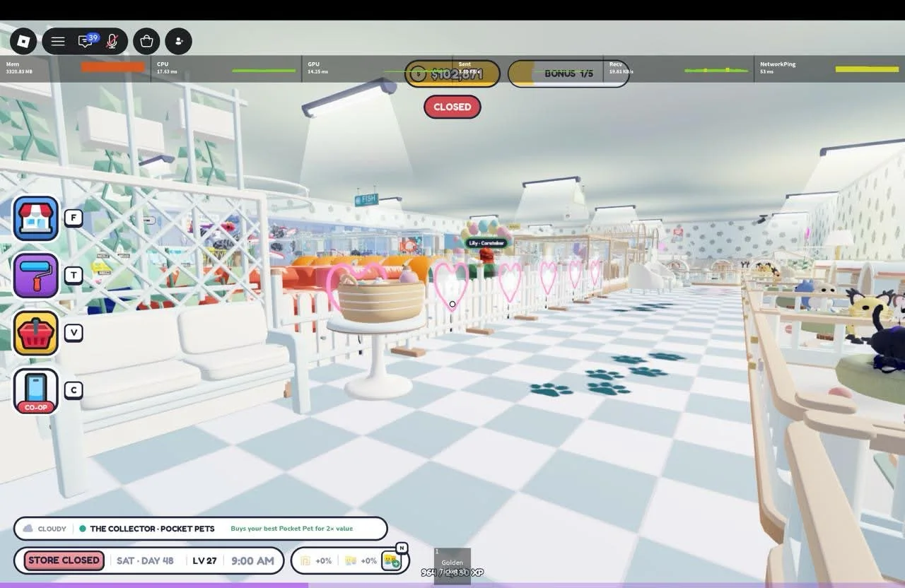Click the add staff icon with plus
Screen dimensions: 905x588
(392, 560)
